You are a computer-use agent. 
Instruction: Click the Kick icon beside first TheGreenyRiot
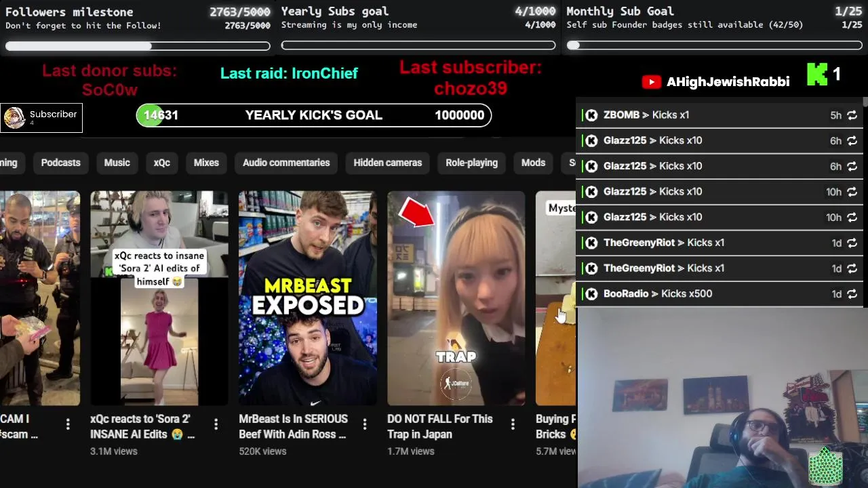click(591, 243)
